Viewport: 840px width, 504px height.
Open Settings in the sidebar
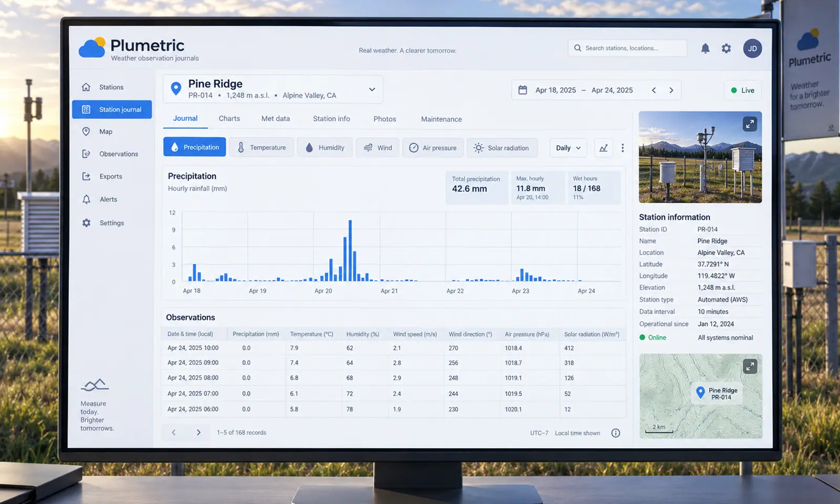[x=112, y=223]
